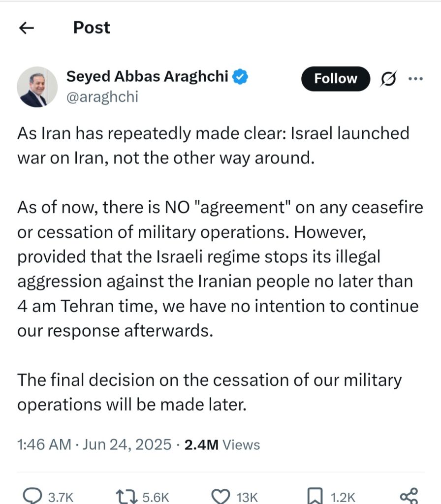Viewport: 441px width, 504px height.
Task: Click the blue verified badge
Action: pos(241,77)
